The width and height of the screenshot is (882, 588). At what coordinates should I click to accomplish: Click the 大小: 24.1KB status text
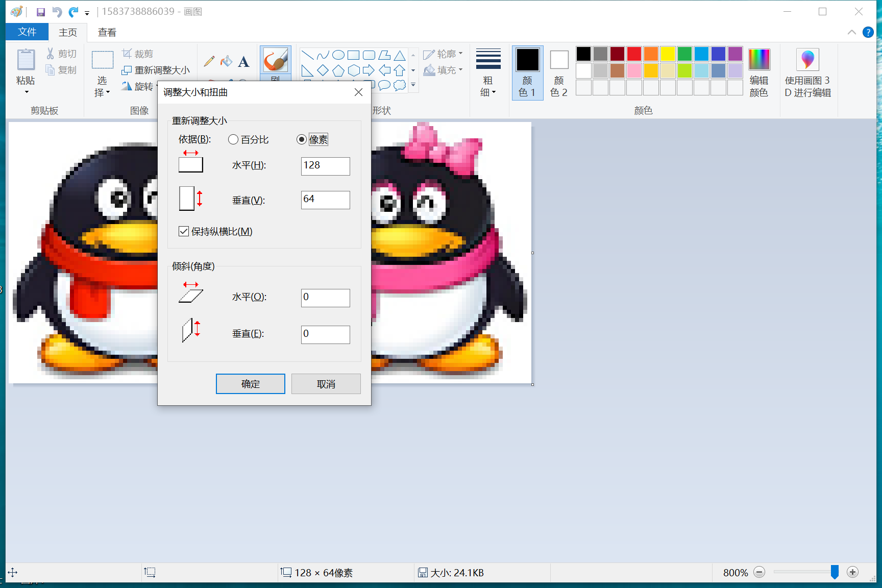pyautogui.click(x=457, y=573)
